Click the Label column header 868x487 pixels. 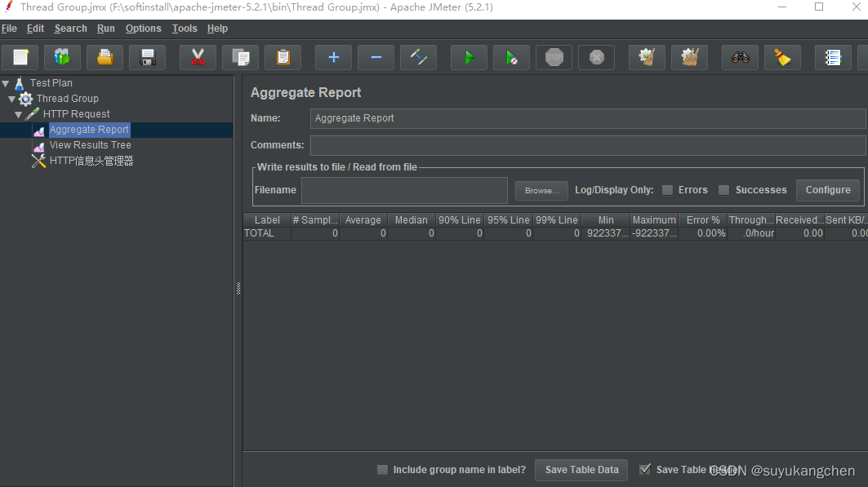click(267, 220)
